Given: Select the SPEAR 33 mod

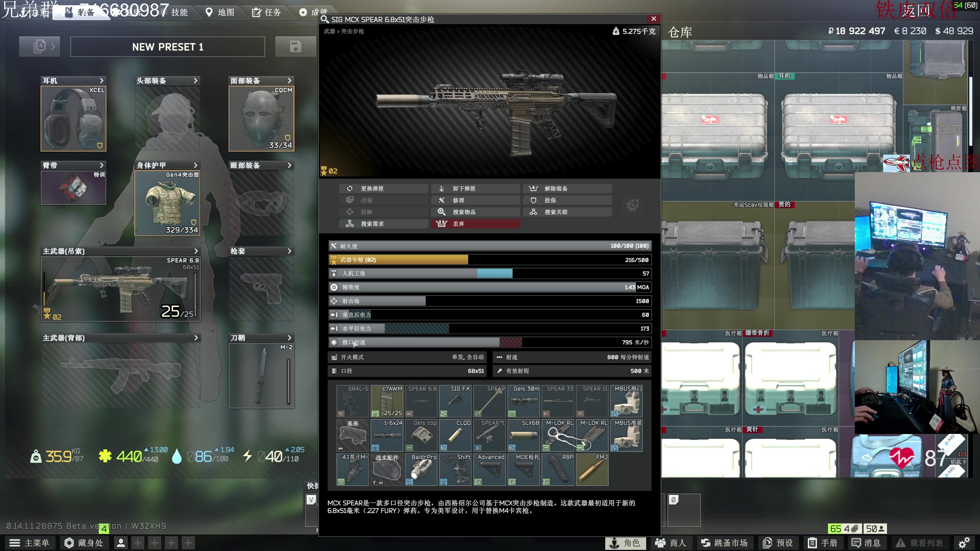Looking at the screenshot, I should coord(558,401).
